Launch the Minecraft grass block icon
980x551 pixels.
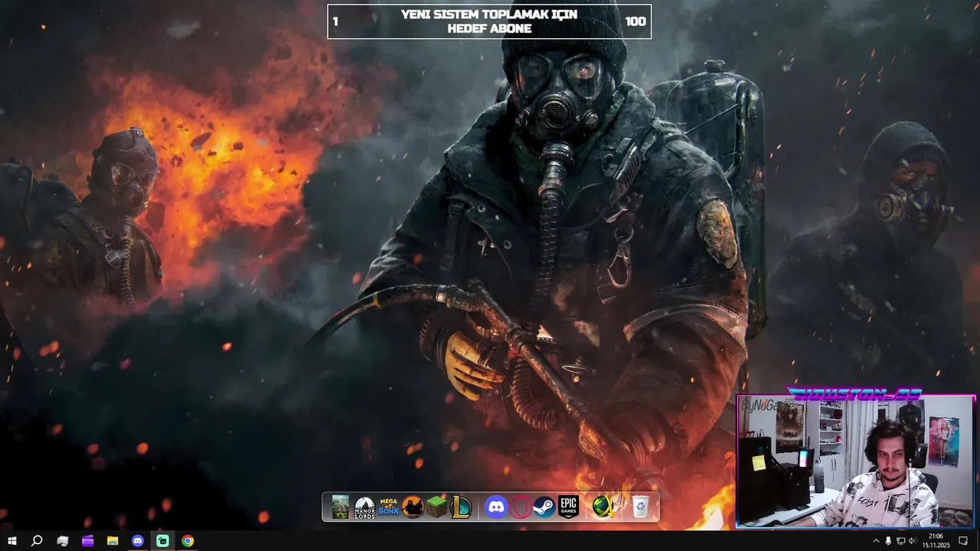pyautogui.click(x=437, y=507)
